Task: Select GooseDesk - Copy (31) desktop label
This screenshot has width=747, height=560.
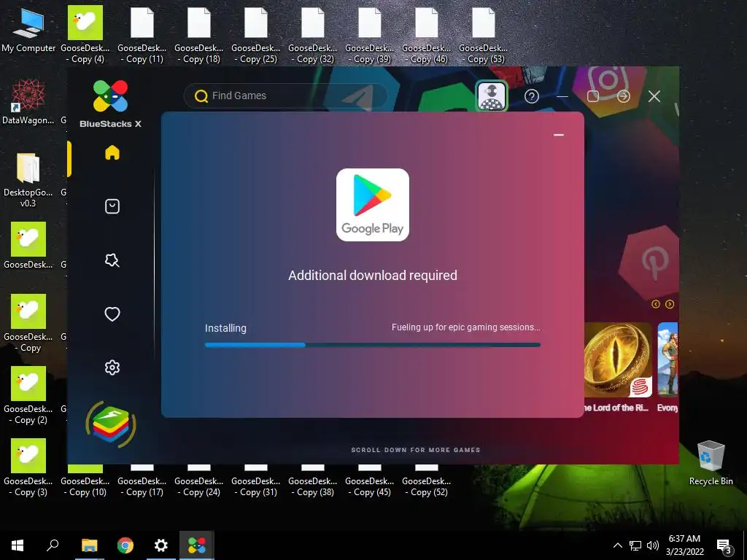Action: (256, 486)
